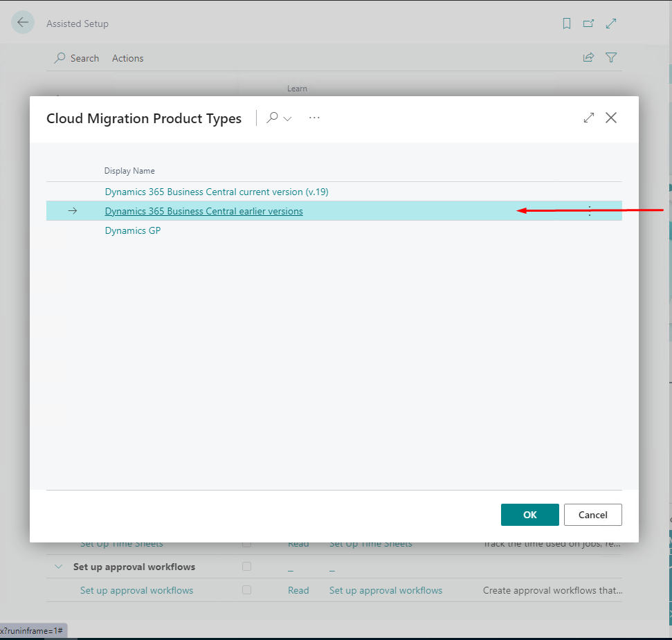Open row options for the earlier versions row
This screenshot has width=672, height=640.
point(589,211)
